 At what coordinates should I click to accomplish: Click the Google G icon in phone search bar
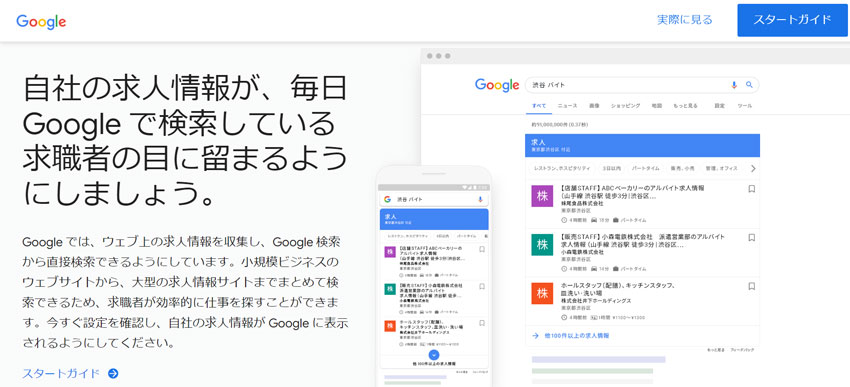pos(388,199)
